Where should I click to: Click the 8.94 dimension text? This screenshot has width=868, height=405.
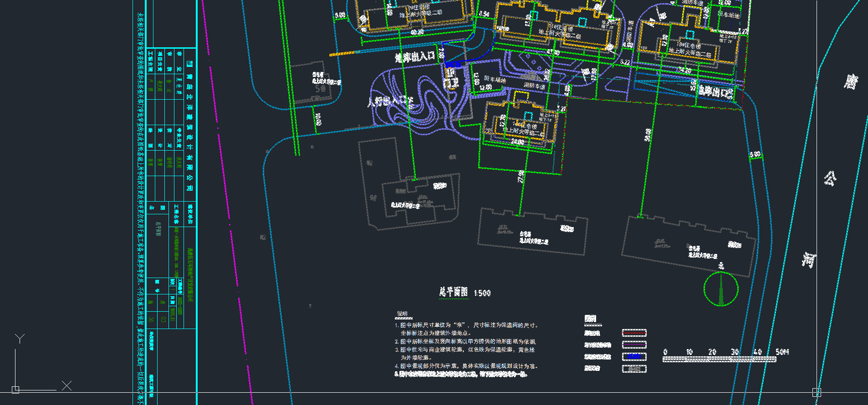pos(484,14)
